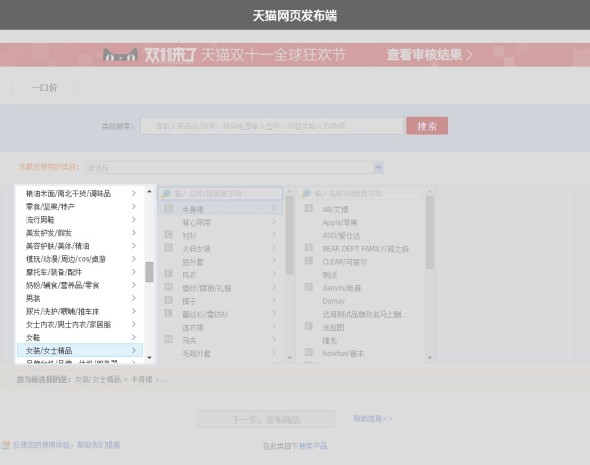This screenshot has width=590, height=465.
Task: Click 查看审核结果 in the banner
Action: pyautogui.click(x=429, y=55)
